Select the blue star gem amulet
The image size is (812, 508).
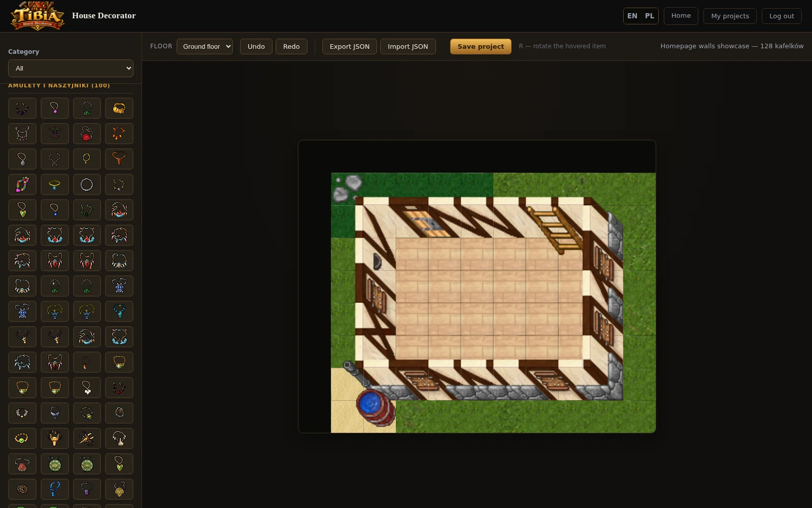point(55,210)
